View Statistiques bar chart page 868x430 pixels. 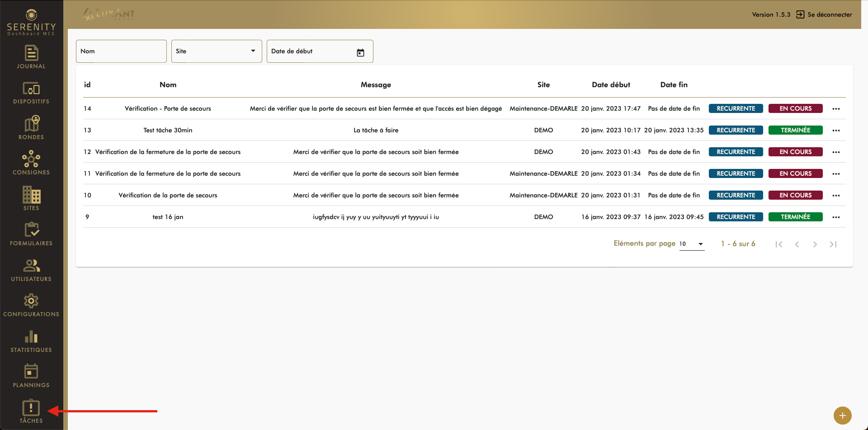pos(31,341)
